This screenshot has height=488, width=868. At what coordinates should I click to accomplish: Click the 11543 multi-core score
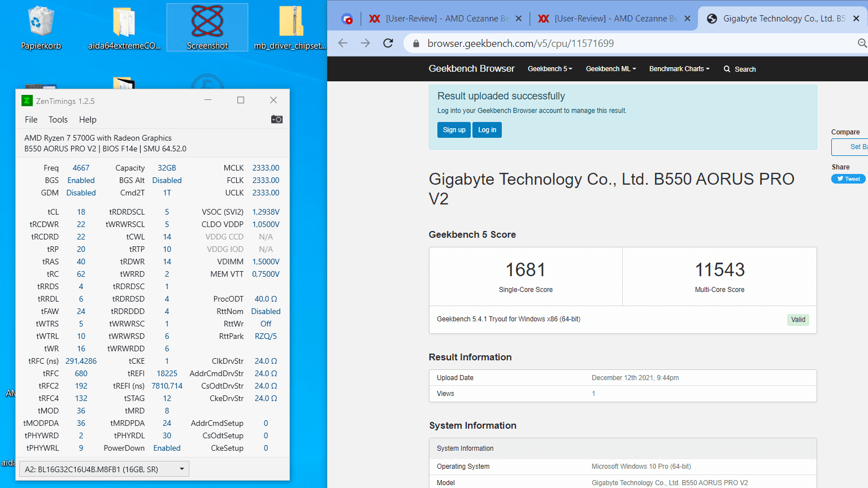pos(719,270)
